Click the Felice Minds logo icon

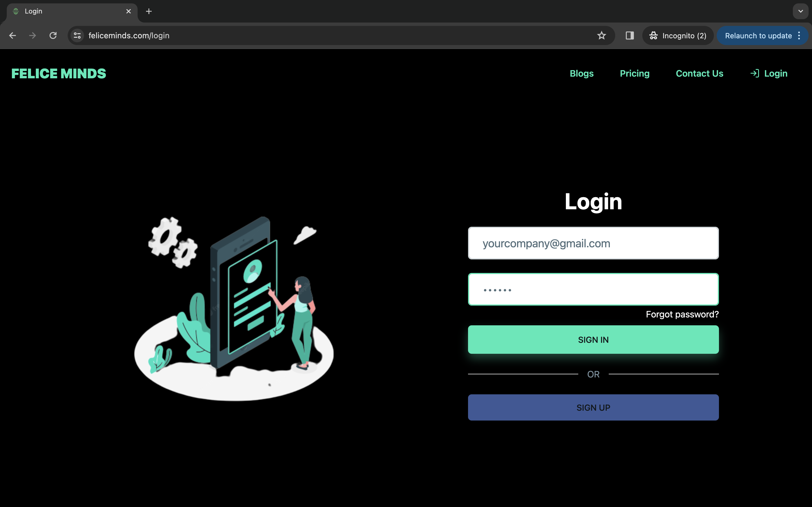tap(58, 74)
